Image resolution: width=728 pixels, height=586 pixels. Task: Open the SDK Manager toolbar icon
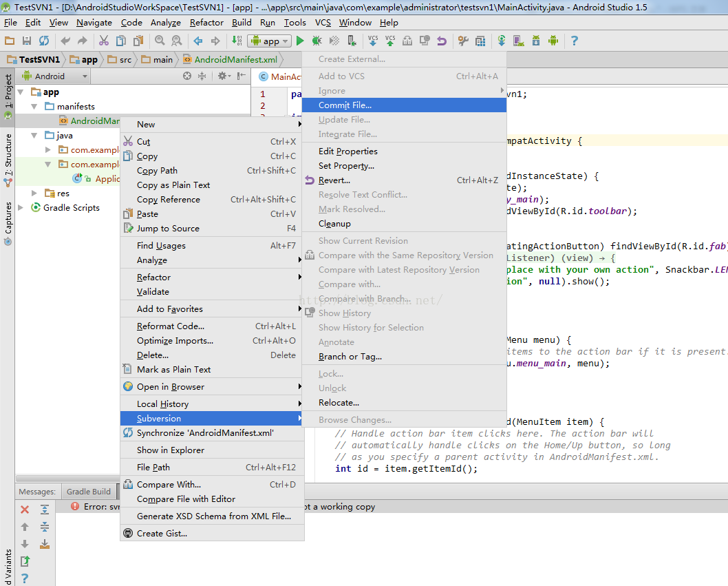[536, 41]
